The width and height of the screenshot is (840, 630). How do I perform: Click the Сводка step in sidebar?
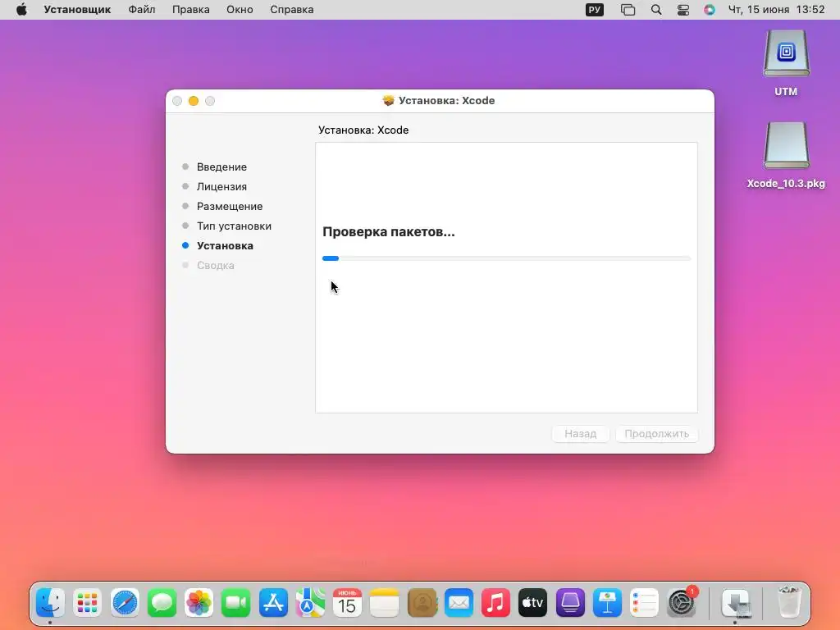point(216,265)
